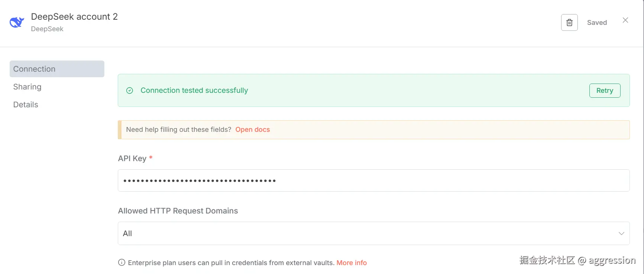Select the Connection tab
Image resolution: width=644 pixels, height=274 pixels.
coord(57,69)
